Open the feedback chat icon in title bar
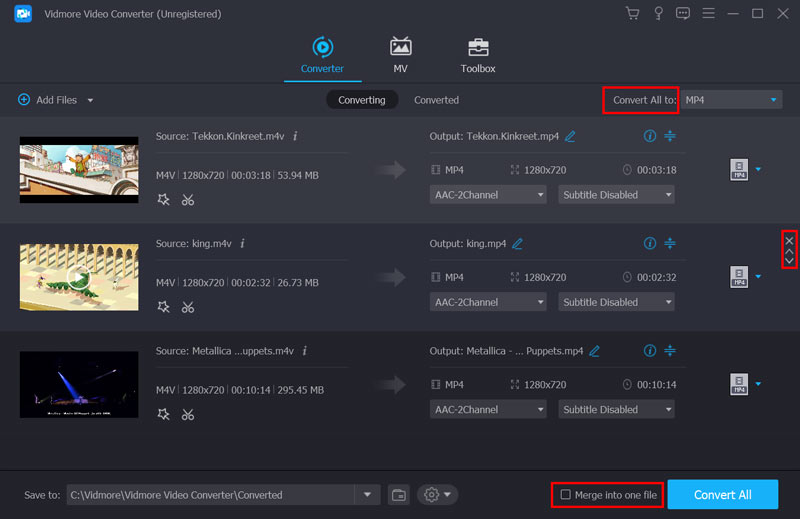The image size is (800, 519). pos(683,14)
